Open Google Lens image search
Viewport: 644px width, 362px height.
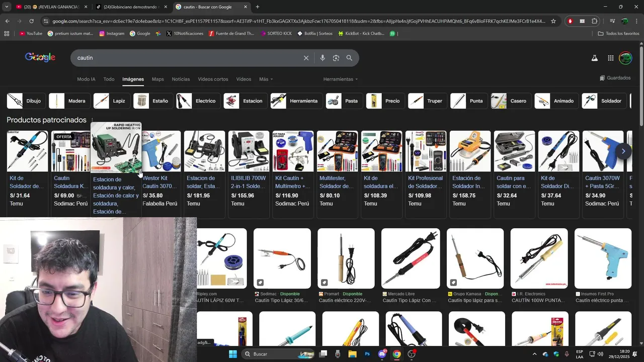[336, 58]
